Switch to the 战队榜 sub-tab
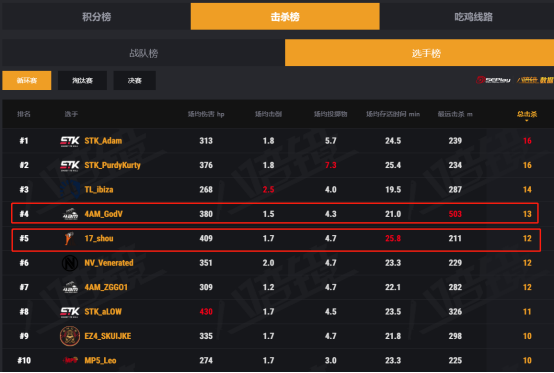Screen dimensions: 554x373 (143, 53)
